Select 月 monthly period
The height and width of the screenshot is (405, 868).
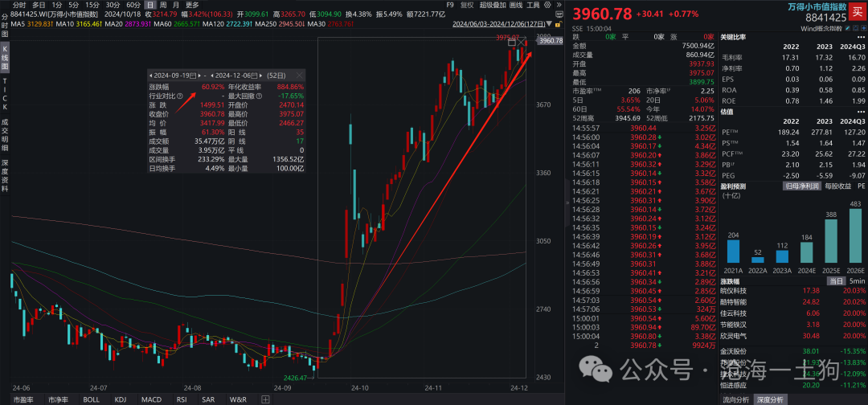tap(176, 5)
